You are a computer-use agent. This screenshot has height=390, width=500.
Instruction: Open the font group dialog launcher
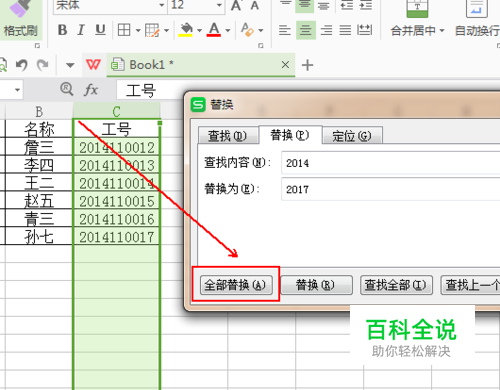[261, 46]
